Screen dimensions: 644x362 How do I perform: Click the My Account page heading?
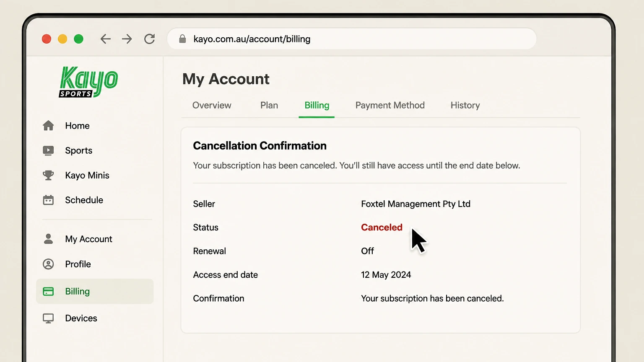click(226, 79)
